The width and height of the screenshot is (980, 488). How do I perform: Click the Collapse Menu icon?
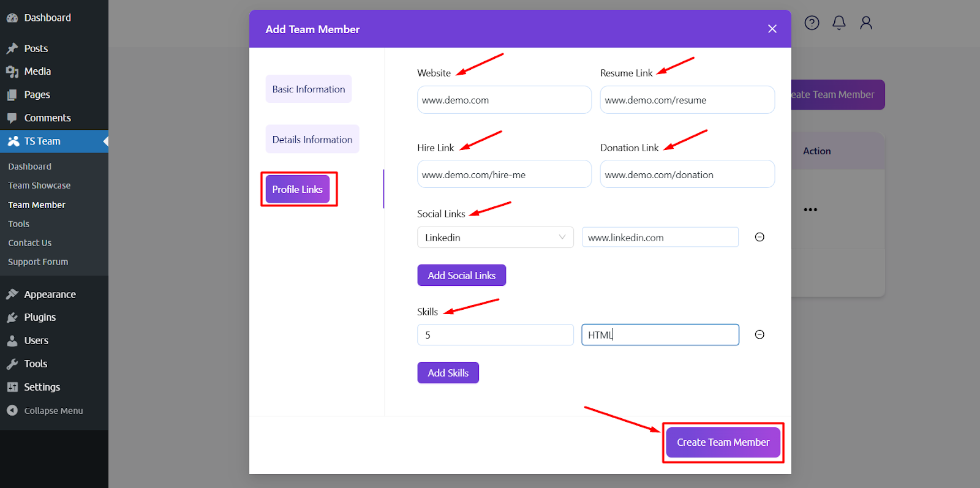(x=12, y=410)
